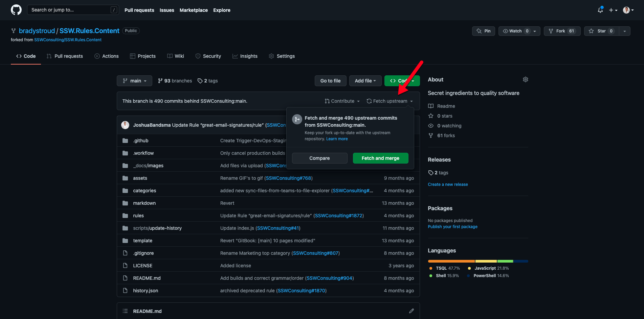
Task: Open the Wiki tab
Action: tap(176, 56)
